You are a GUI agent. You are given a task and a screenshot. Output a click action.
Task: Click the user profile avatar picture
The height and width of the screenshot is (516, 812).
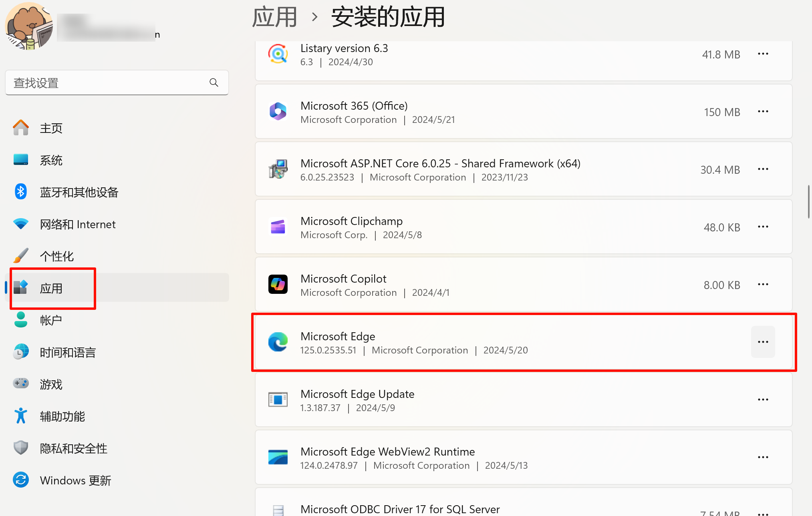click(x=29, y=26)
